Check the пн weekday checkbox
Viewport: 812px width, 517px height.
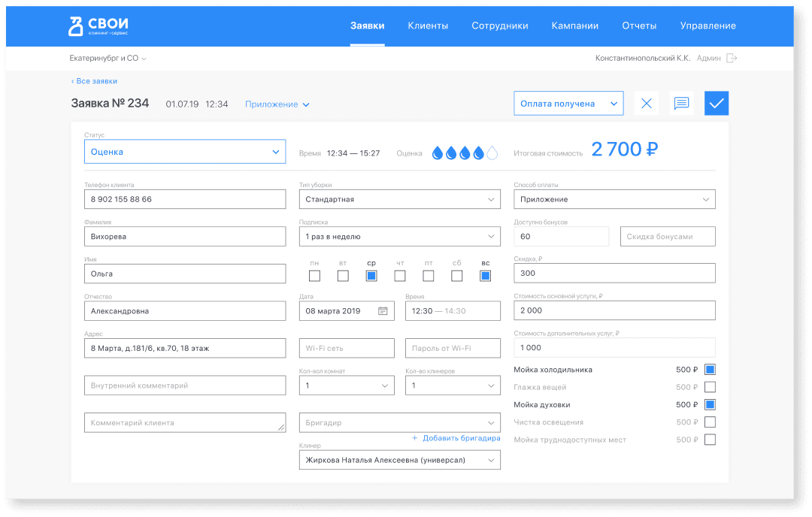point(314,276)
